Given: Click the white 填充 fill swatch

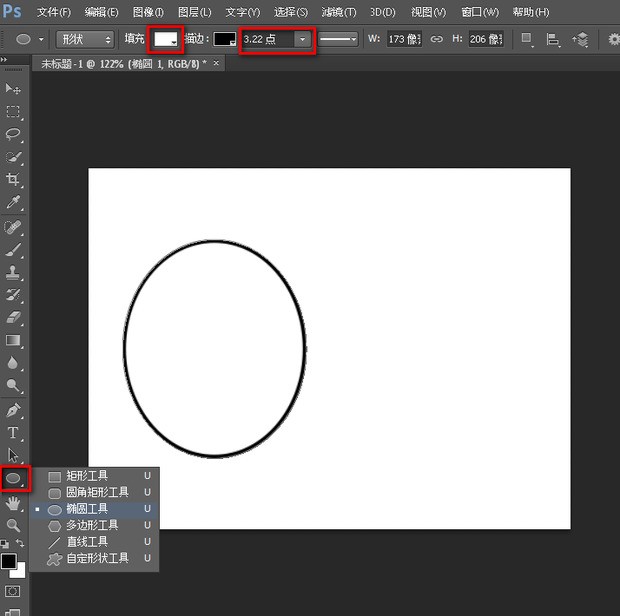Looking at the screenshot, I should tap(165, 39).
